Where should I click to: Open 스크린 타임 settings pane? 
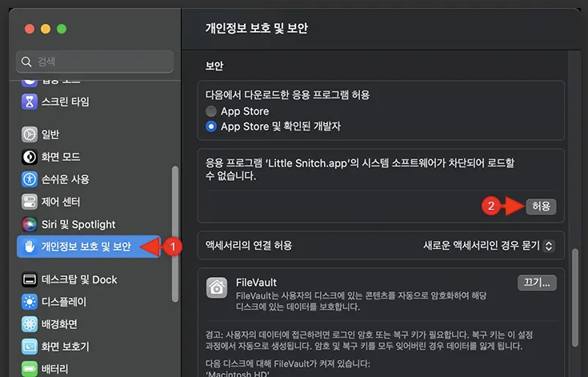coord(89,102)
